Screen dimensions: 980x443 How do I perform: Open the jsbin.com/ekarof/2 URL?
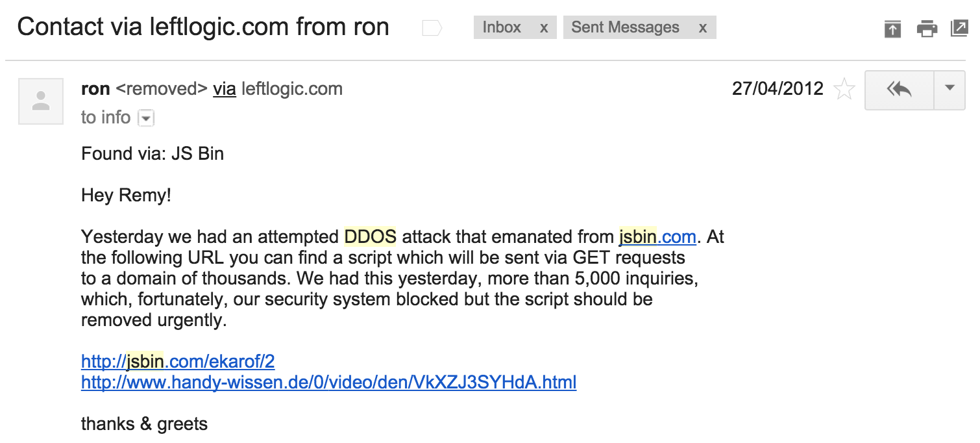pos(178,361)
